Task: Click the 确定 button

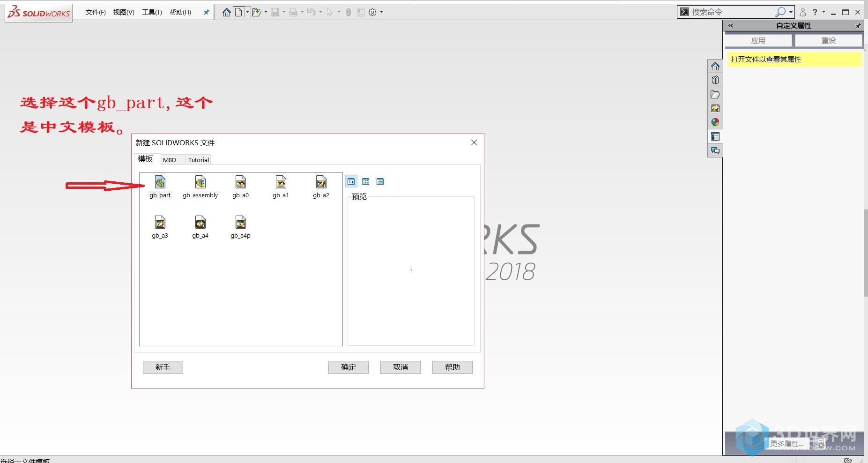Action: coord(349,367)
